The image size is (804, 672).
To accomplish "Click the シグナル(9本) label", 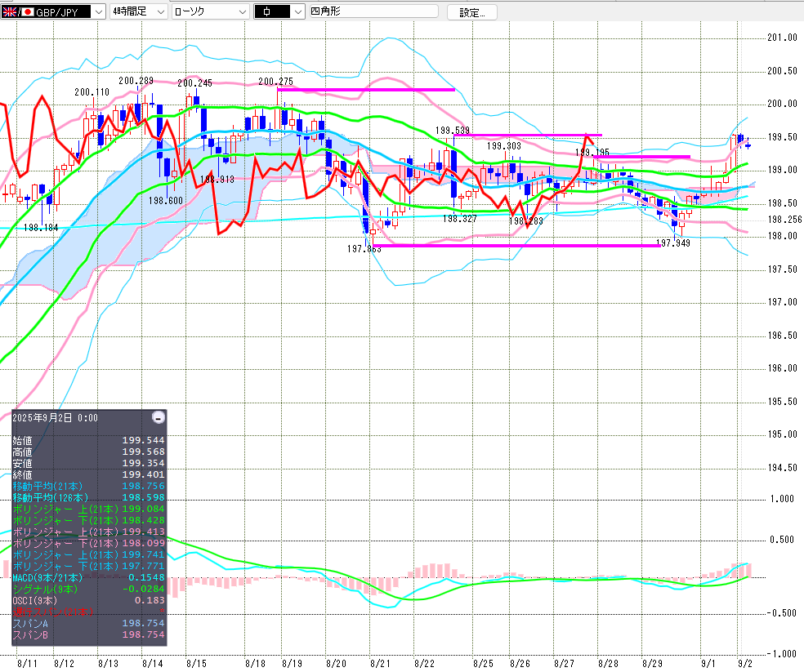I will pos(45,589).
